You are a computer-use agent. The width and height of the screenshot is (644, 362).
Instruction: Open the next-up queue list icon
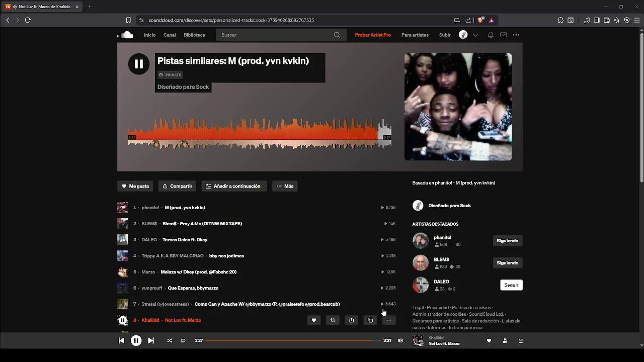(521, 340)
